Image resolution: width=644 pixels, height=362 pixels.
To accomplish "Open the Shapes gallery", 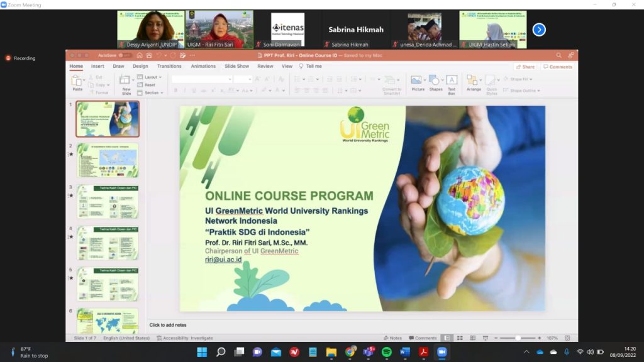I will [435, 82].
